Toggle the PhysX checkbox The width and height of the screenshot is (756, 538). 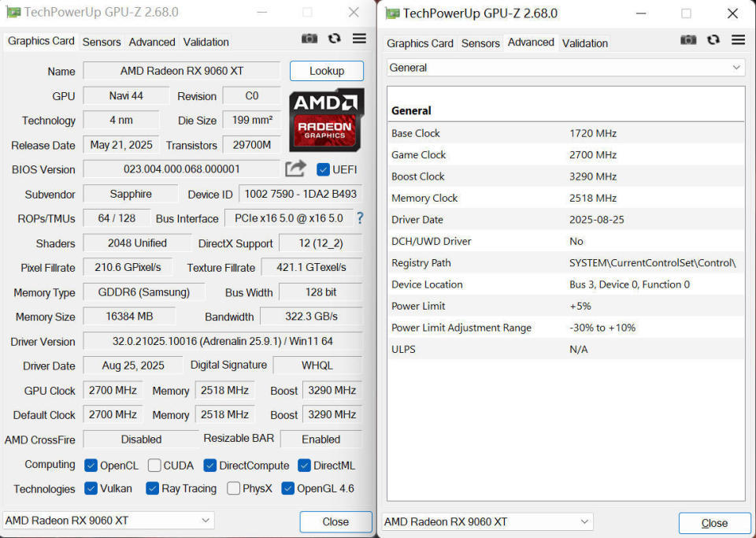pyautogui.click(x=233, y=488)
